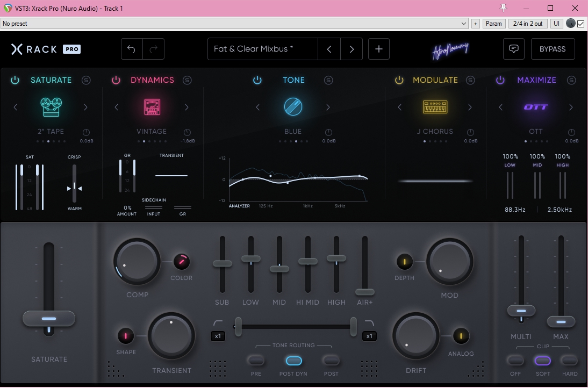Click the 2" Tape reel icon
Screen dimensions: 588x388
coord(51,107)
